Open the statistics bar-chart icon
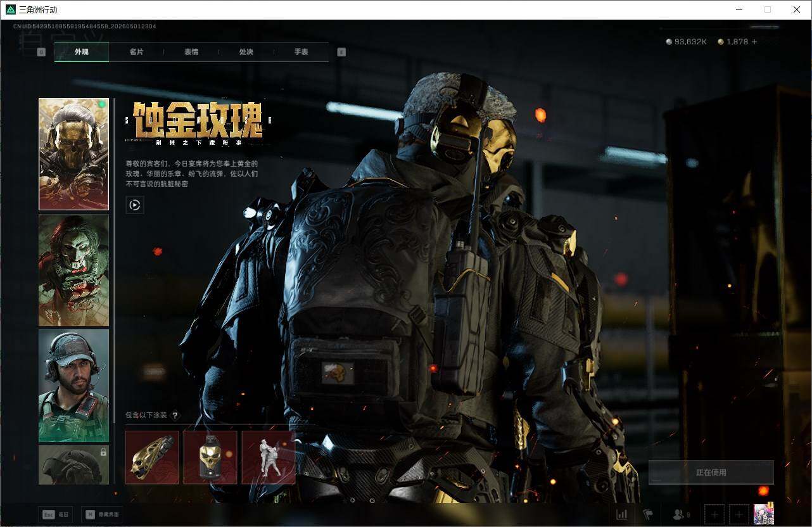This screenshot has width=812, height=527. coord(622,514)
